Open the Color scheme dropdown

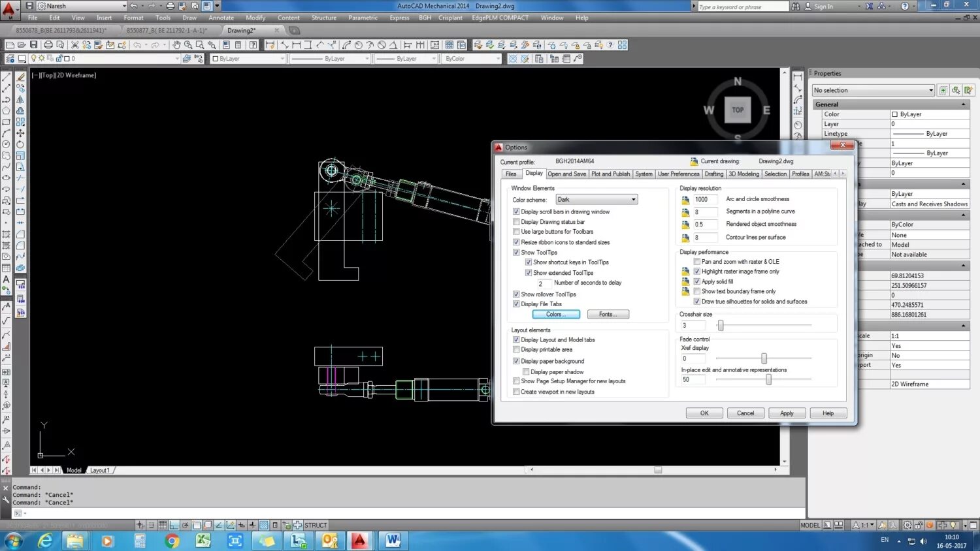(x=596, y=200)
